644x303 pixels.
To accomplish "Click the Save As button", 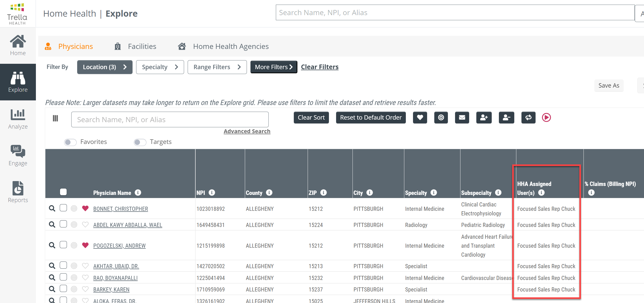I will click(609, 86).
